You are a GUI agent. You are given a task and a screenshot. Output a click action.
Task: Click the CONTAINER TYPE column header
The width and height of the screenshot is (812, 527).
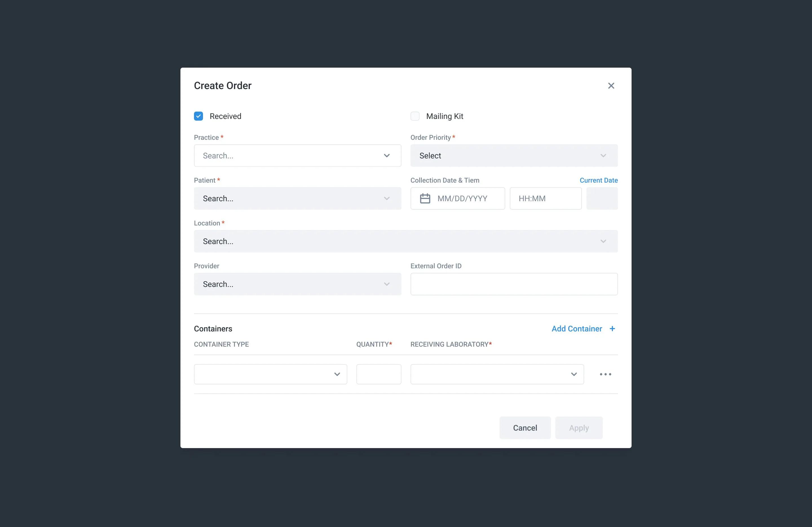221,344
